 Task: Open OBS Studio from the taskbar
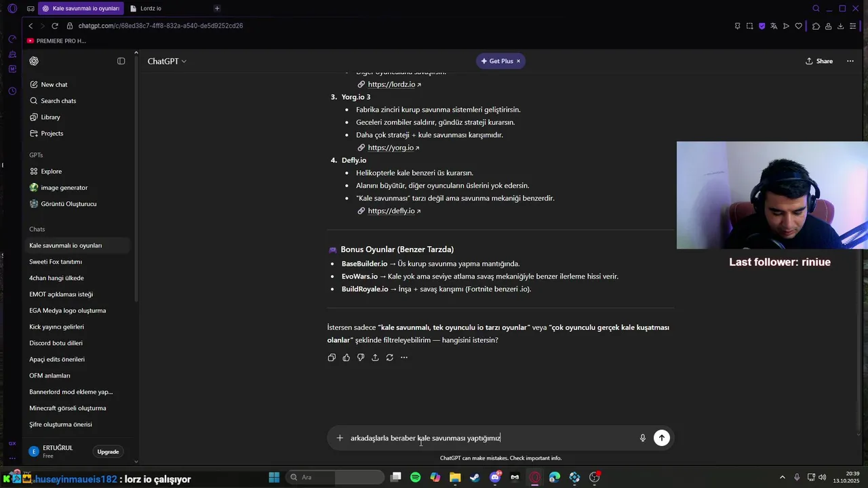[595, 477]
